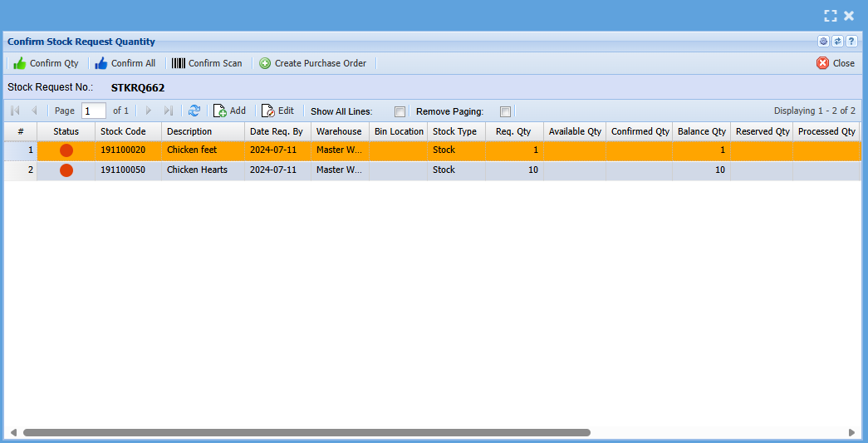Click Create Purchase Order plus icon
Screen dimensions: 868x443
(x=265, y=63)
